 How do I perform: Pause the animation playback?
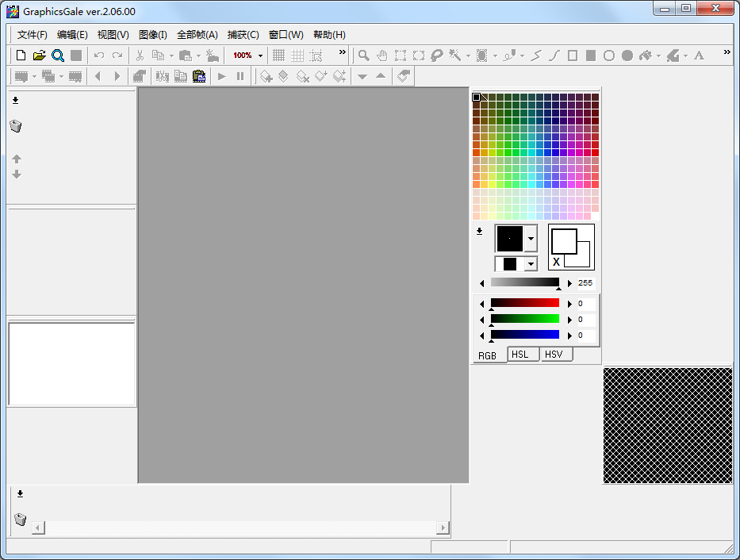coord(240,76)
